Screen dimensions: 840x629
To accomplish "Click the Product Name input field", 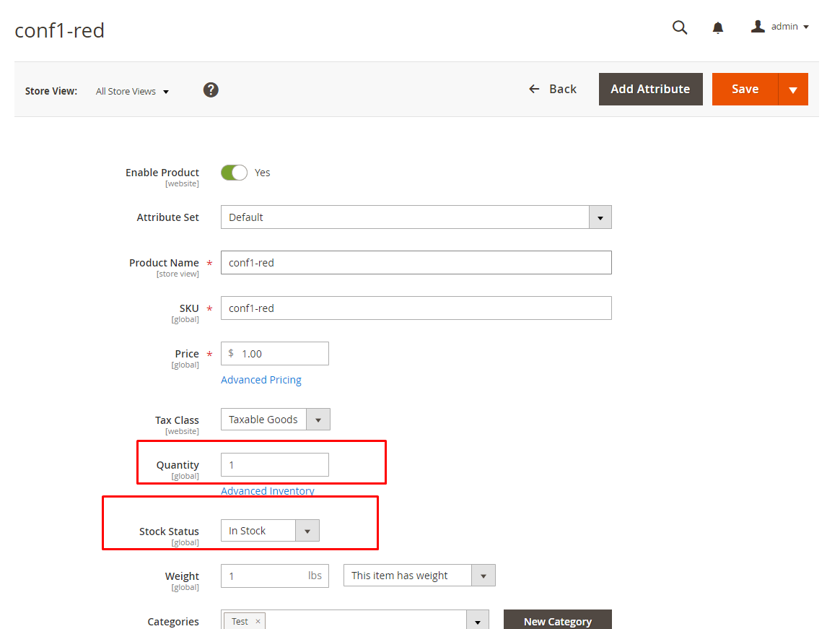I will pyautogui.click(x=416, y=263).
